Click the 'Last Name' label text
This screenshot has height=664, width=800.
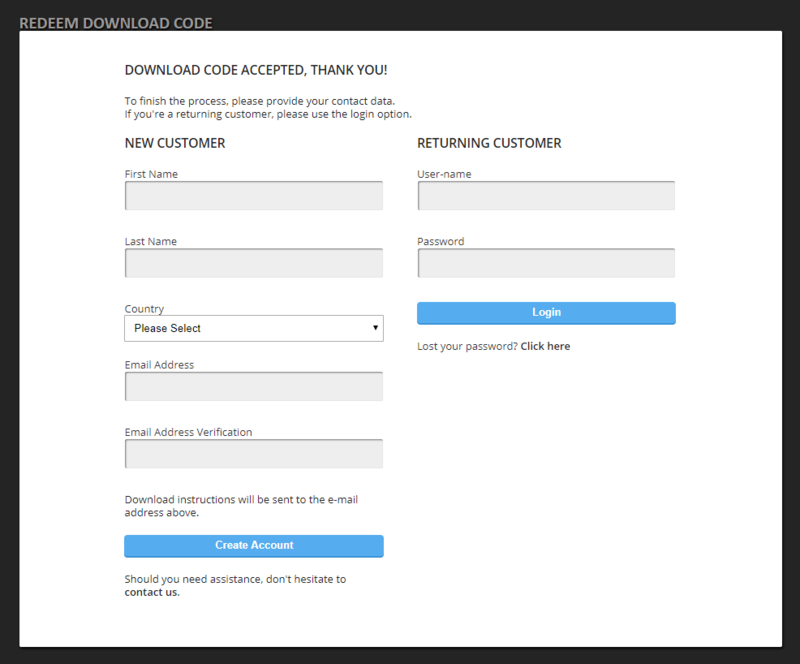point(150,241)
